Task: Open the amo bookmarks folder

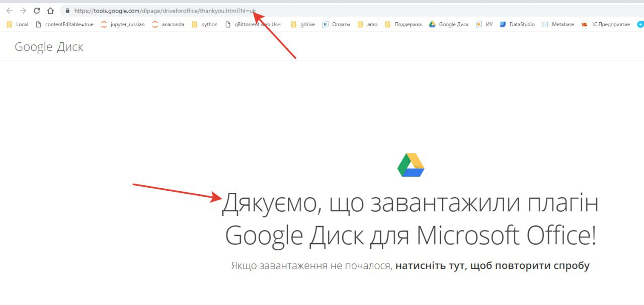Action: point(367,24)
